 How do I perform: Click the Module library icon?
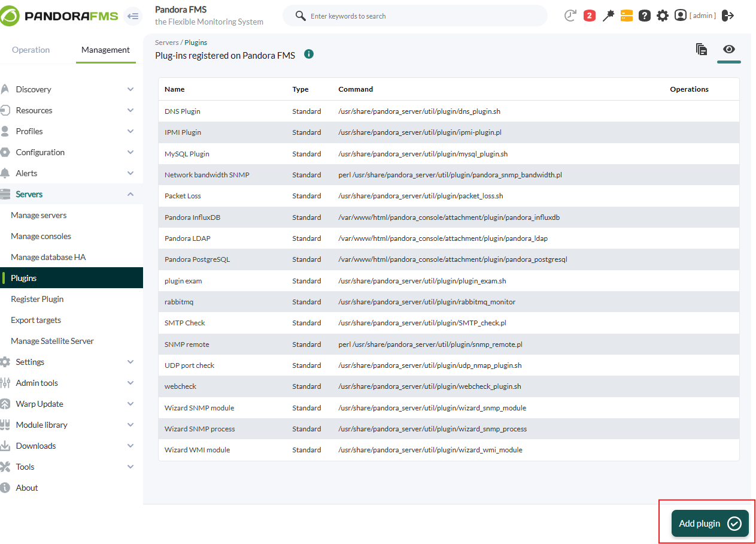(5, 425)
